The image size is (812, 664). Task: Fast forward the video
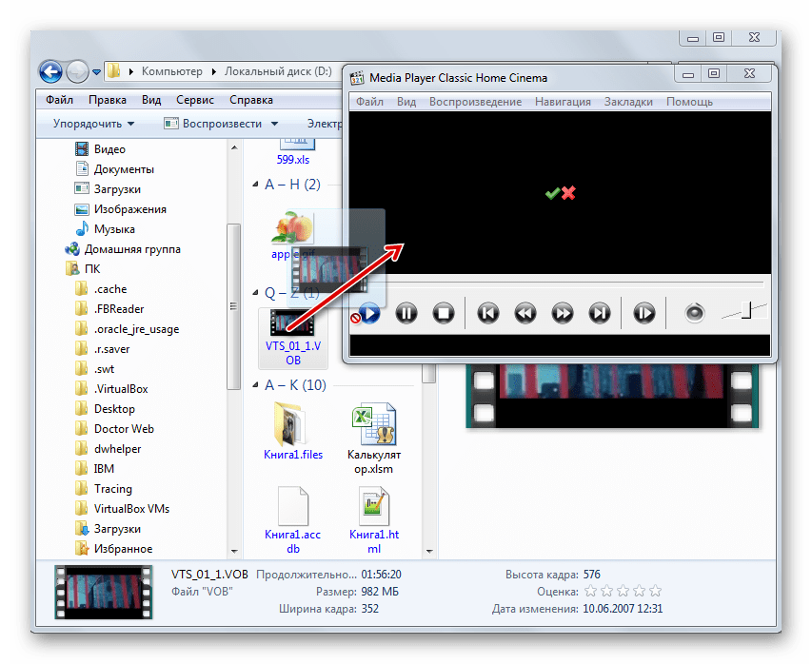point(562,312)
